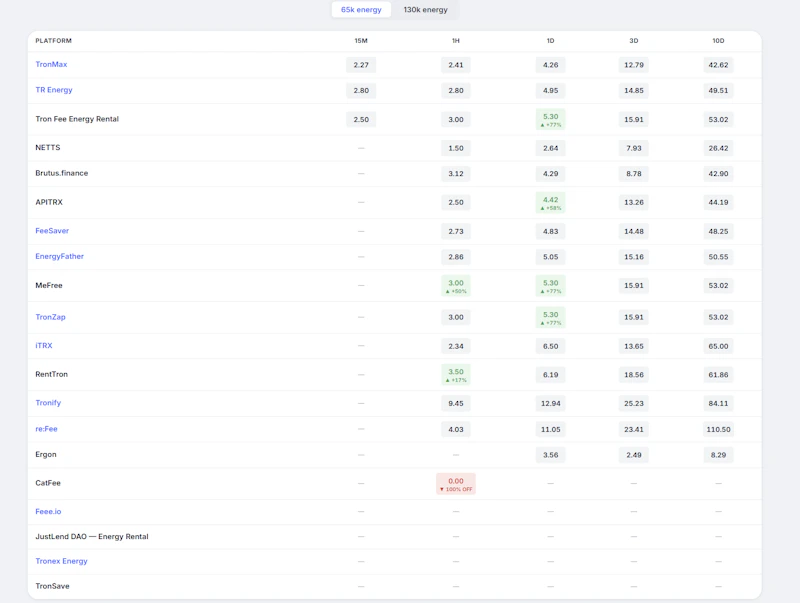Click the APITRX platform name
This screenshot has width=800, height=603.
click(x=49, y=202)
